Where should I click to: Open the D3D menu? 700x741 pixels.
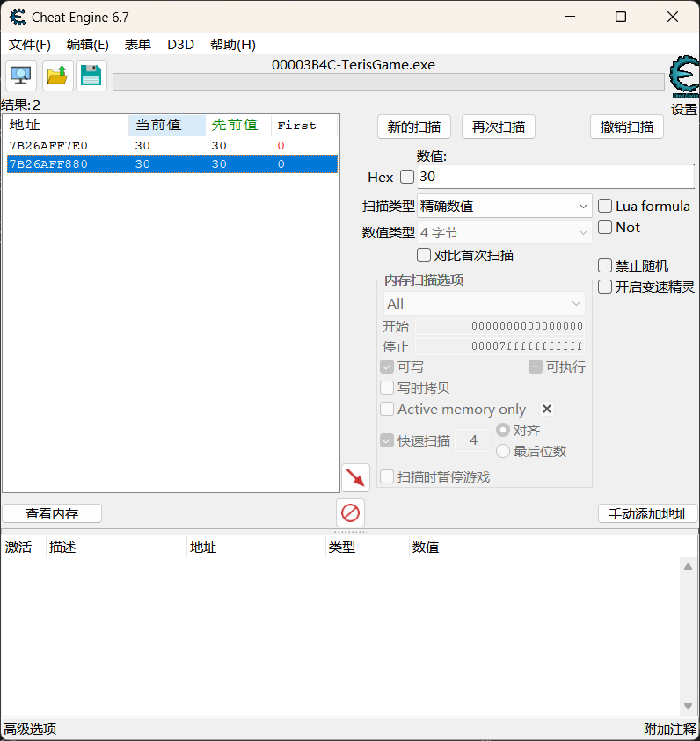180,45
